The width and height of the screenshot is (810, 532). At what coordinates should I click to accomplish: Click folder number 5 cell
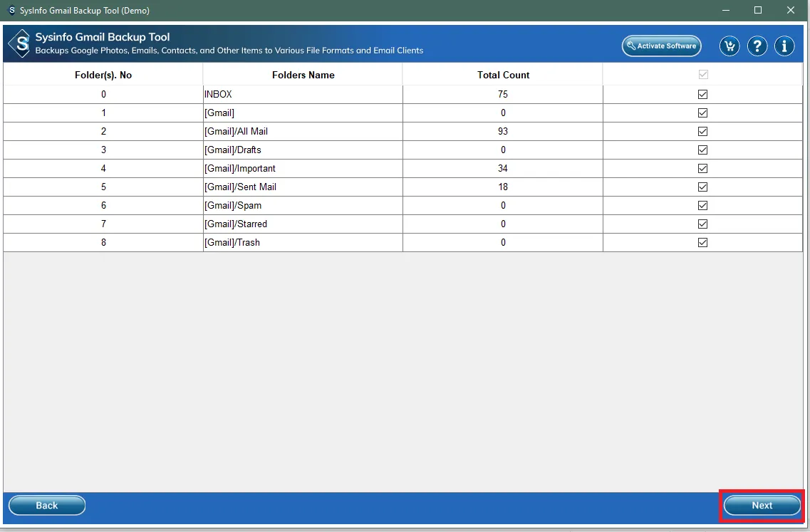point(103,187)
